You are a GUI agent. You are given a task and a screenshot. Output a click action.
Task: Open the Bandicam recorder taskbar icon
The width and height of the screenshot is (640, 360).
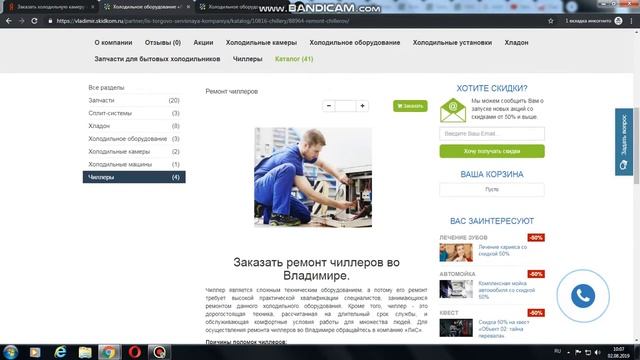[159, 352]
